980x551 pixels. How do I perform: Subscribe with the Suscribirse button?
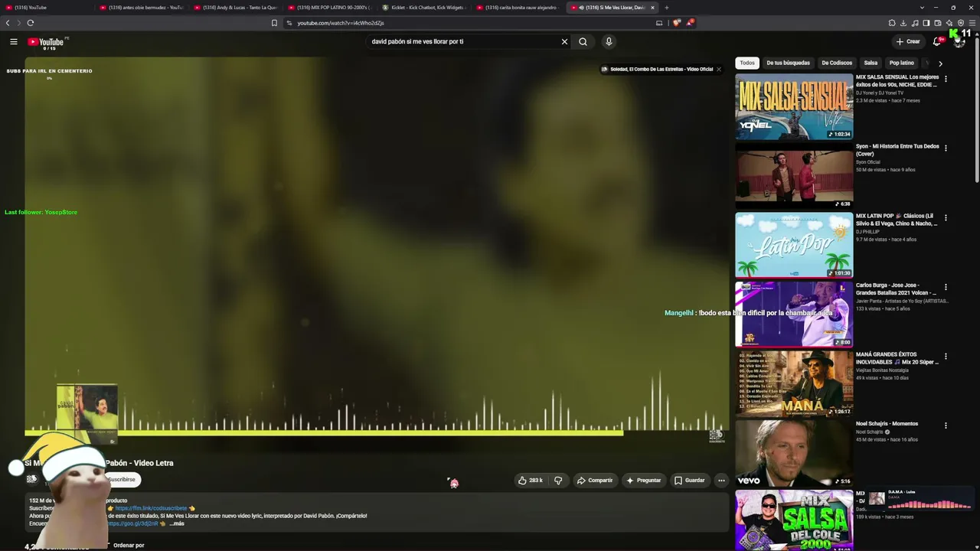click(121, 480)
